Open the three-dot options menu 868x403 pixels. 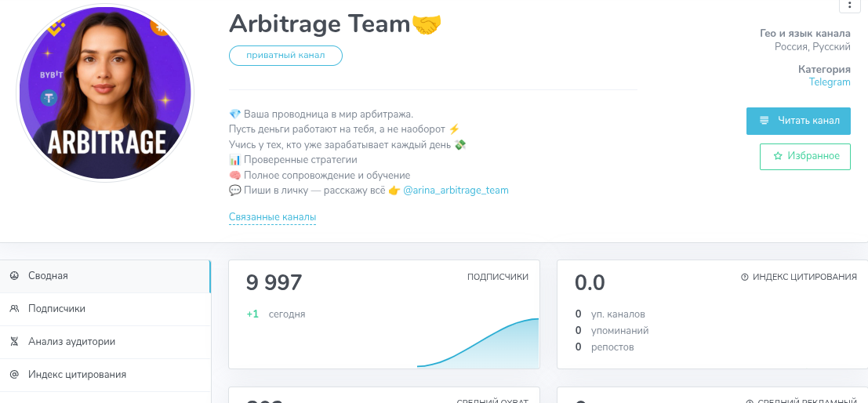tap(849, 5)
